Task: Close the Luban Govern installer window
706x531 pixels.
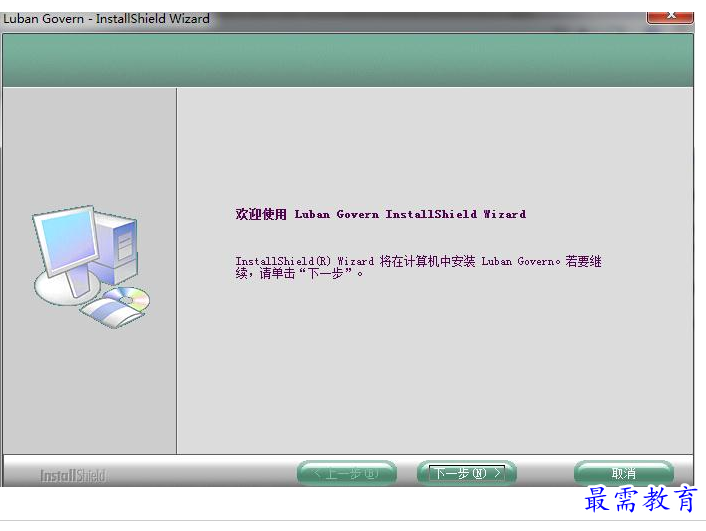Action: click(670, 17)
